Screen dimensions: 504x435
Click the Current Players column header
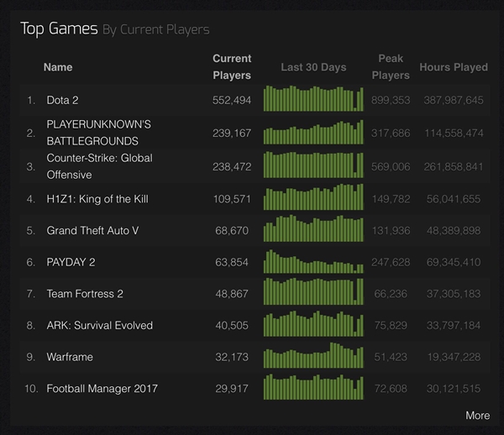[232, 67]
